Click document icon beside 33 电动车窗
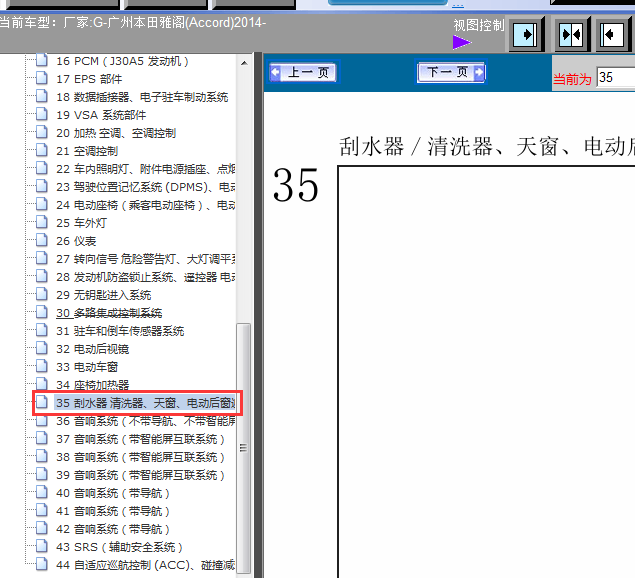 coord(42,365)
